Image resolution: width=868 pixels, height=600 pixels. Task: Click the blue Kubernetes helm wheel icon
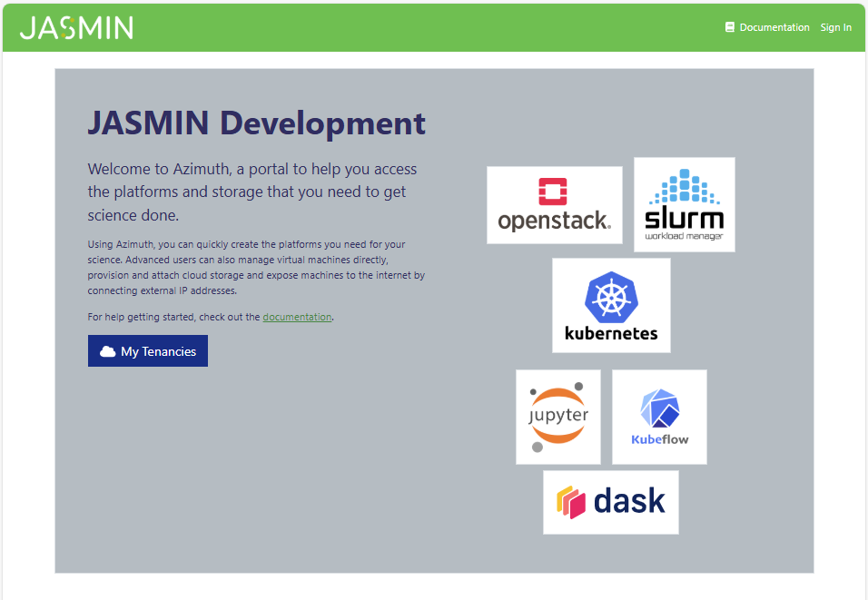click(x=611, y=297)
